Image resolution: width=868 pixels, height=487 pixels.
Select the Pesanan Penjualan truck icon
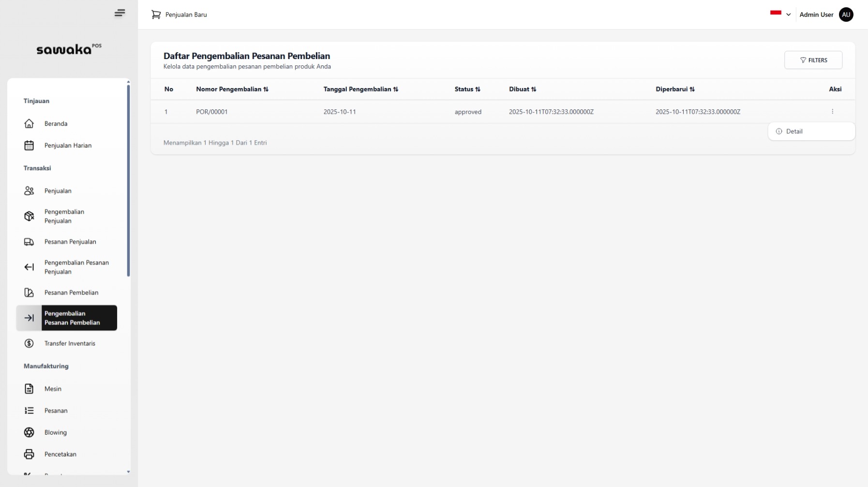pos(29,242)
